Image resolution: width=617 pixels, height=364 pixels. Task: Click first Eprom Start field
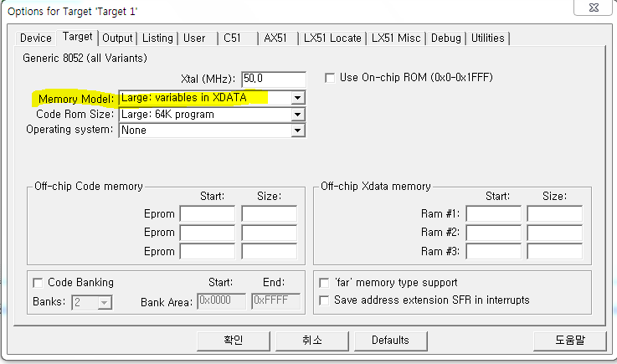208,214
